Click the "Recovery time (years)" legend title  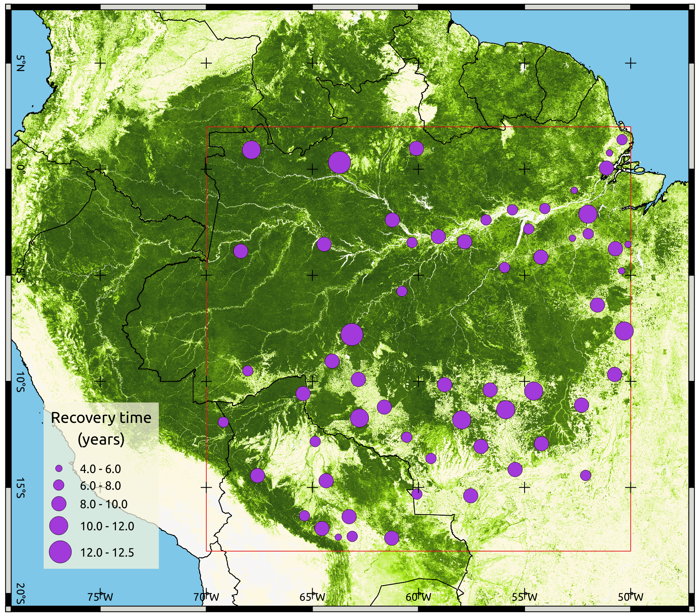101,428
